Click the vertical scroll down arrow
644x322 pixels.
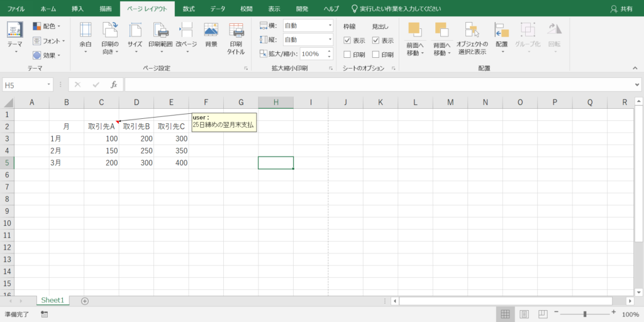[x=638, y=292]
